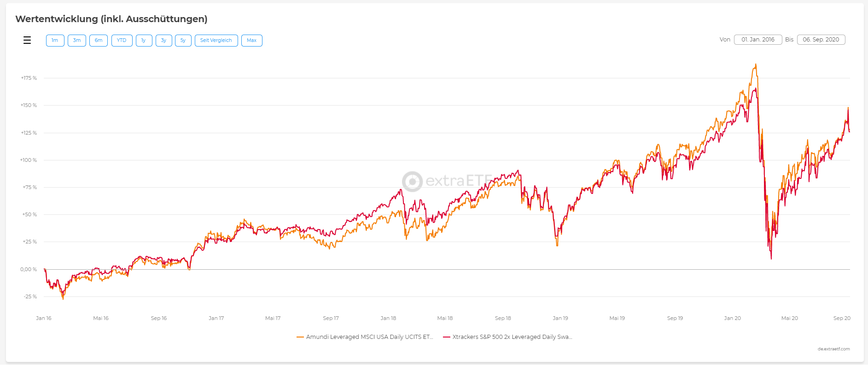Viewport: 868px width, 367px height.
Task: Show year-to-date with YTD button
Action: tap(122, 41)
